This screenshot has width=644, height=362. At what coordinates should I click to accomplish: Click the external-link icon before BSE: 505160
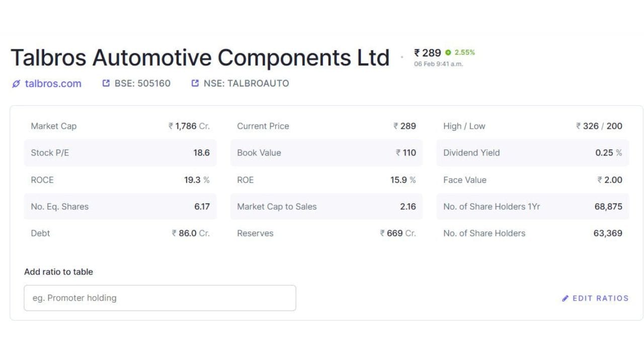coord(106,83)
